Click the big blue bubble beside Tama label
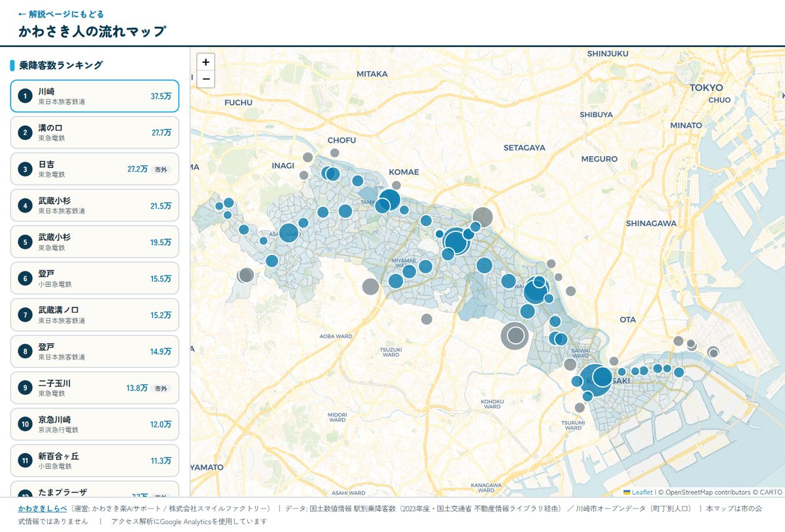 click(x=389, y=200)
